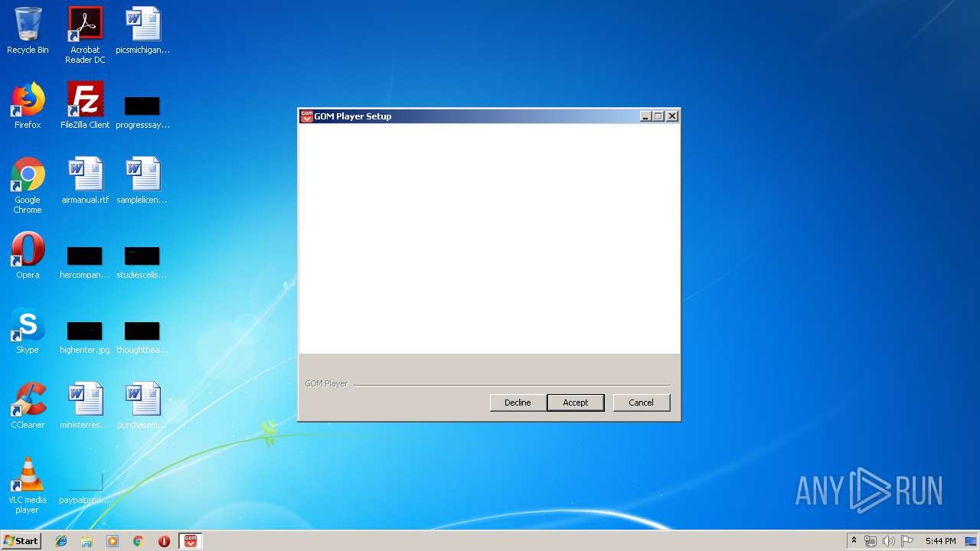980x551 pixels.
Task: Open the FileZilla Client shortcut
Action: 85,106
